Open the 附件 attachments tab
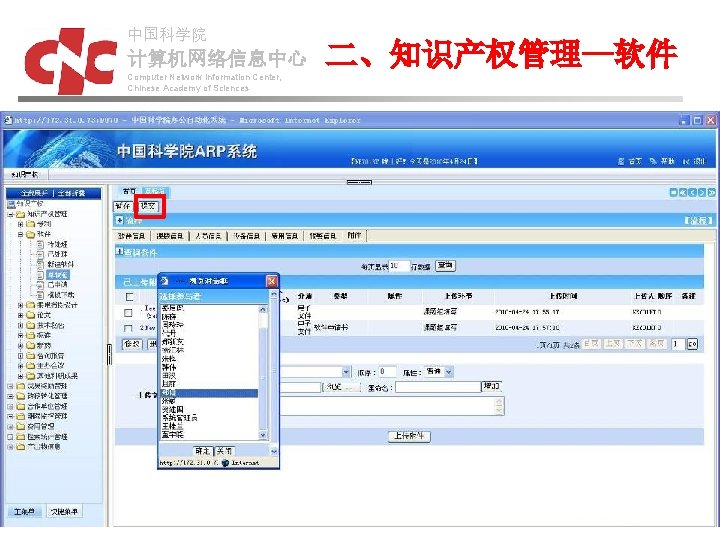720x540 pixels. click(354, 236)
